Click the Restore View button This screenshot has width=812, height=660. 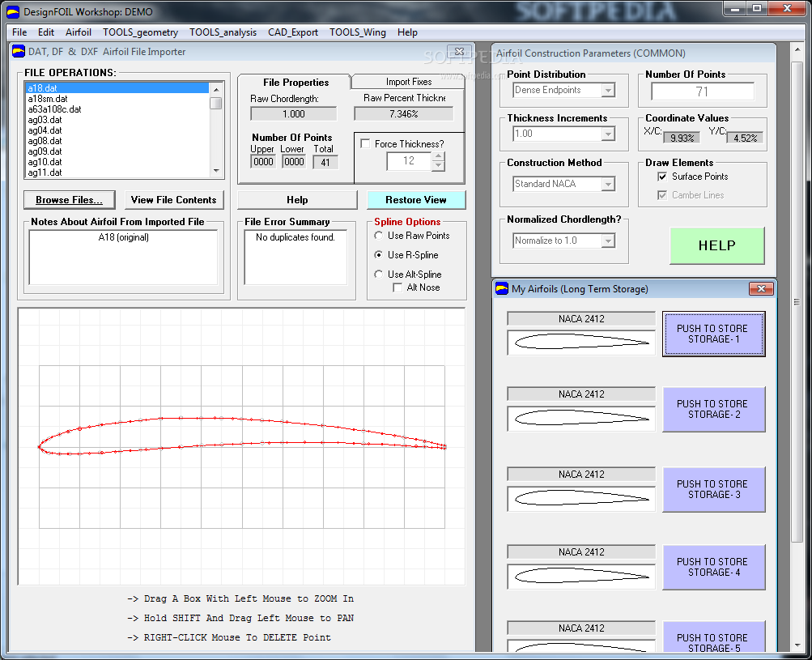tap(416, 200)
